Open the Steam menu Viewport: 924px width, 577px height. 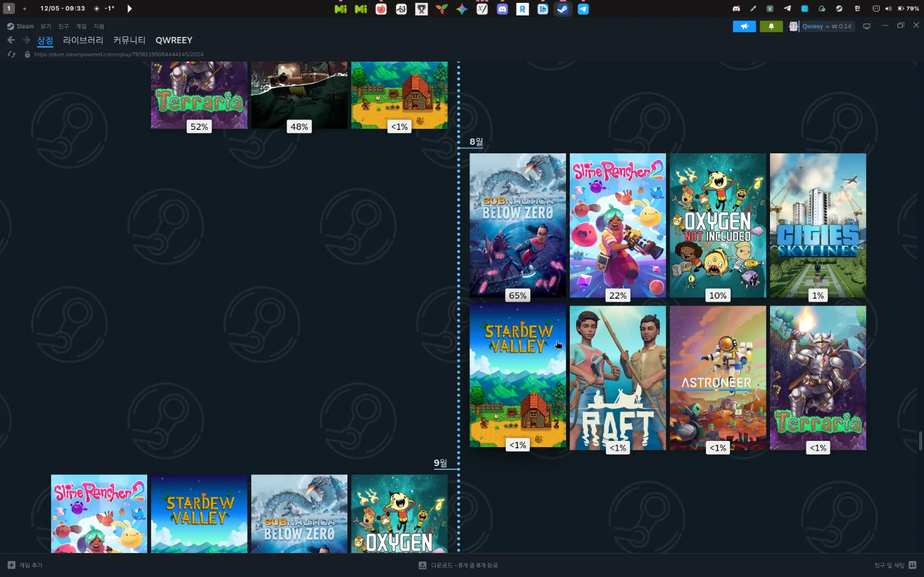pos(20,26)
